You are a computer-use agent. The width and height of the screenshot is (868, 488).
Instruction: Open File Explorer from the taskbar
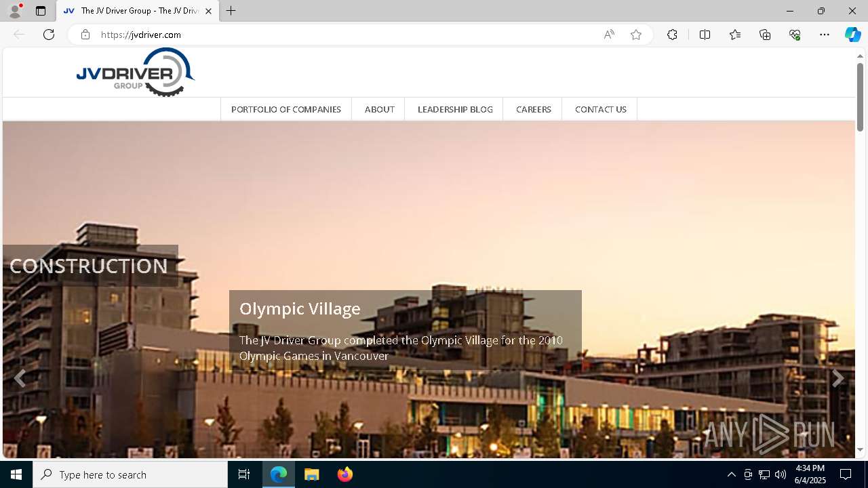[x=312, y=474]
